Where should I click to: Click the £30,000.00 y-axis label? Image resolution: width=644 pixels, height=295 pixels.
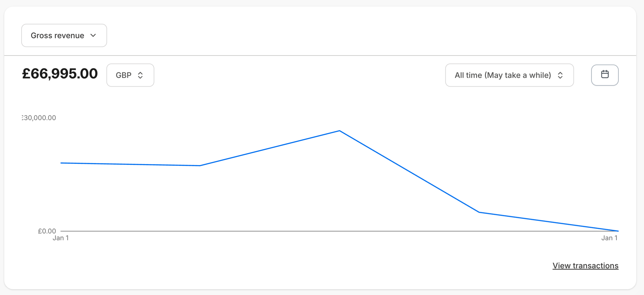(x=39, y=118)
